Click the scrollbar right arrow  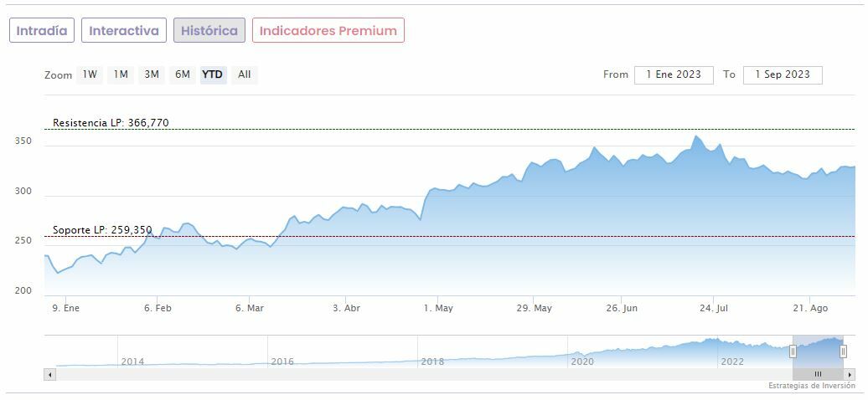click(x=850, y=374)
